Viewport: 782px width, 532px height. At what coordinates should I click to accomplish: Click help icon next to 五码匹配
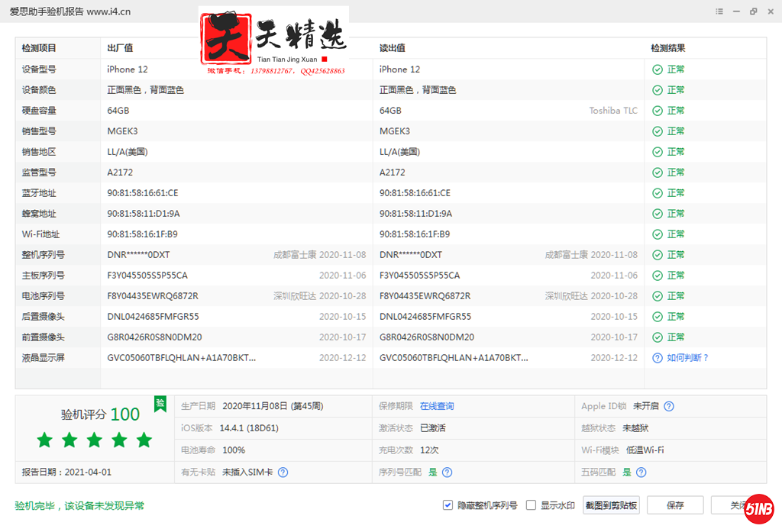point(641,472)
